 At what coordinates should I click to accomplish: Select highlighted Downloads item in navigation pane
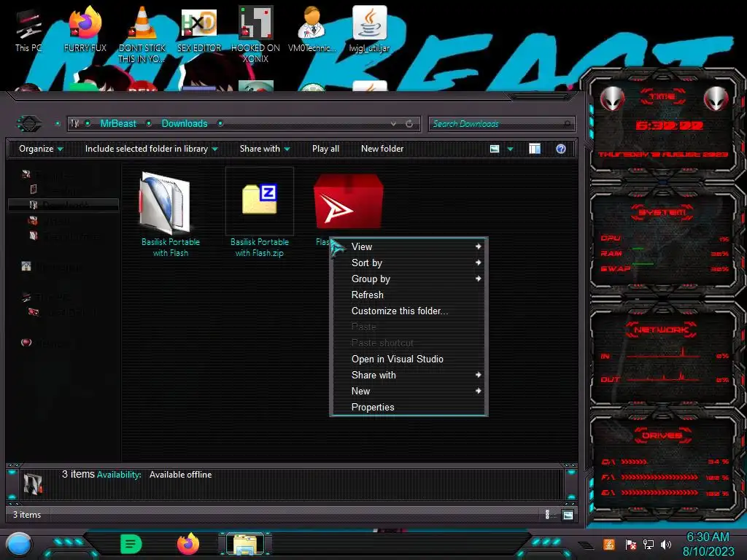pyautogui.click(x=63, y=205)
